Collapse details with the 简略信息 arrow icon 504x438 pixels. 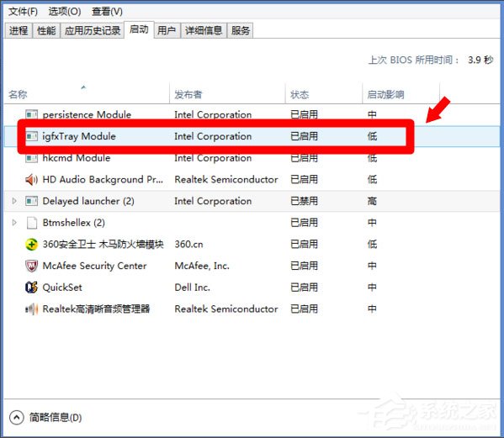point(16,418)
